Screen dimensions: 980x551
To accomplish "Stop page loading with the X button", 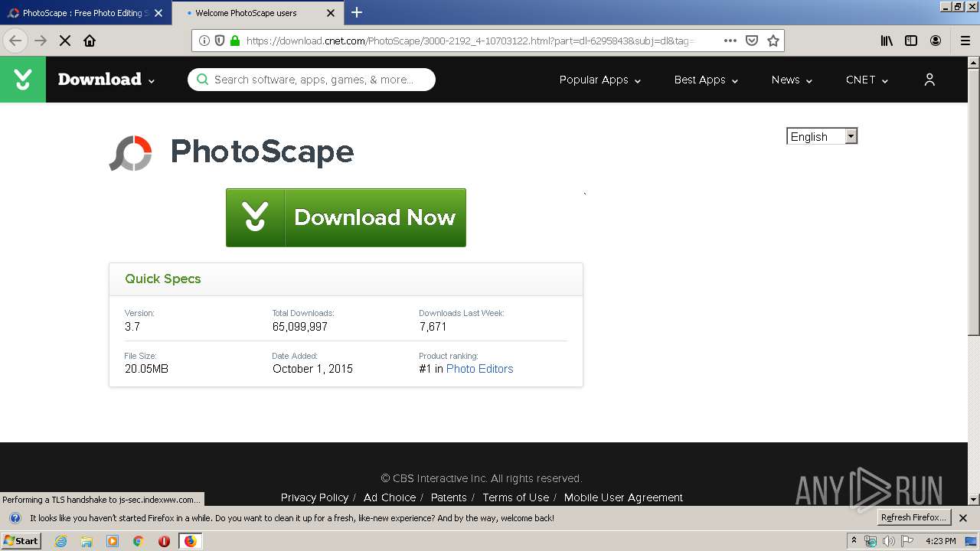I will click(x=65, y=41).
